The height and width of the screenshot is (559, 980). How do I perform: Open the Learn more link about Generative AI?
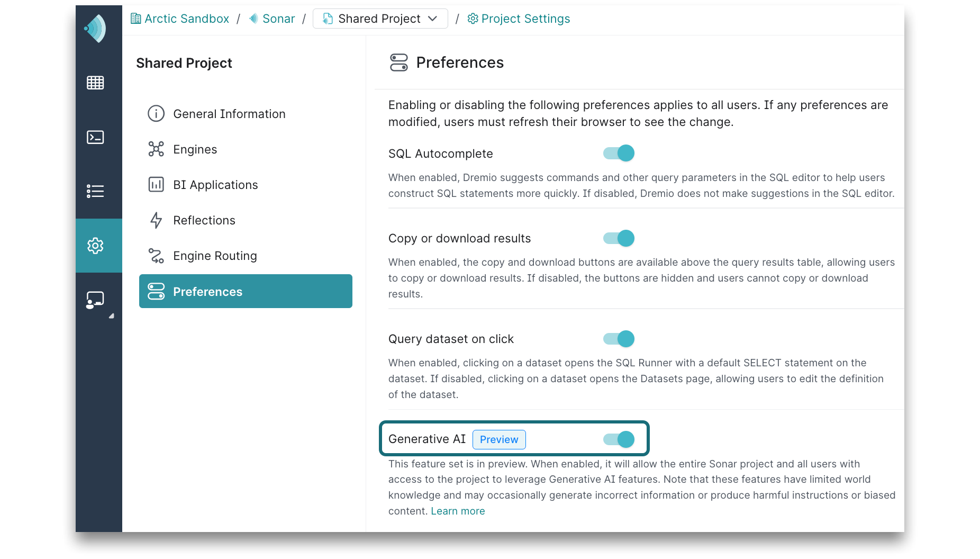click(457, 510)
